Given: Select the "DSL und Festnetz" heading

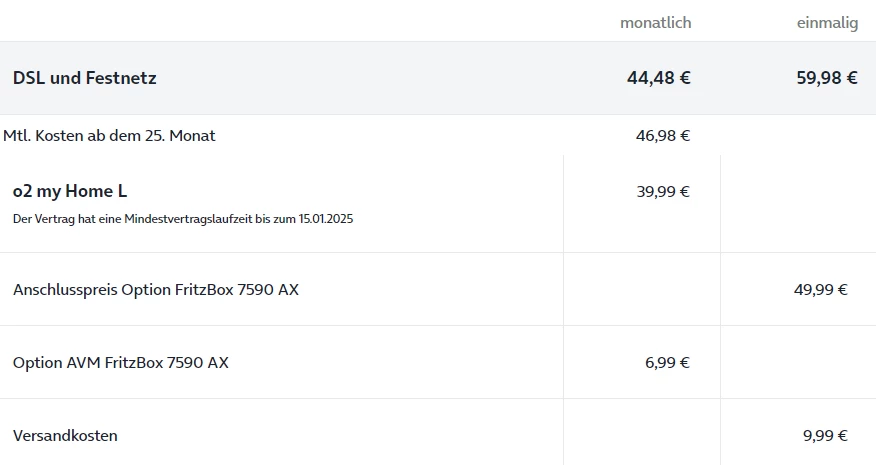Looking at the screenshot, I should [x=85, y=78].
